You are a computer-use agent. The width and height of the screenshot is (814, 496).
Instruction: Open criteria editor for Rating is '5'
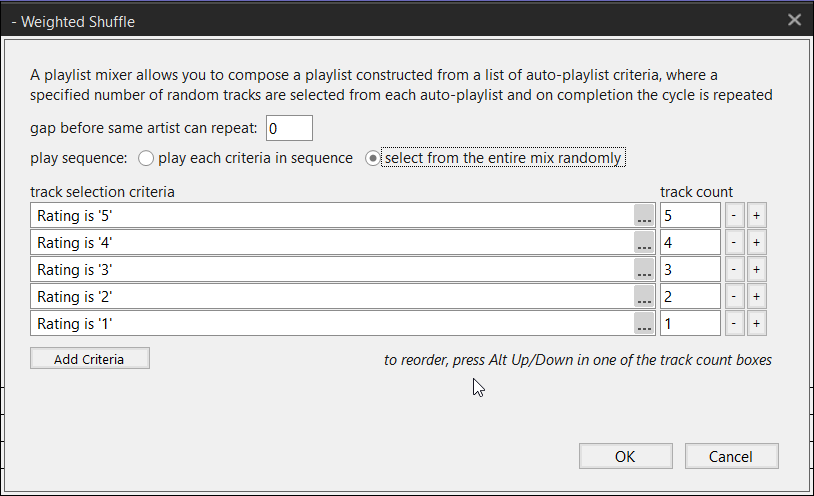[645, 216]
